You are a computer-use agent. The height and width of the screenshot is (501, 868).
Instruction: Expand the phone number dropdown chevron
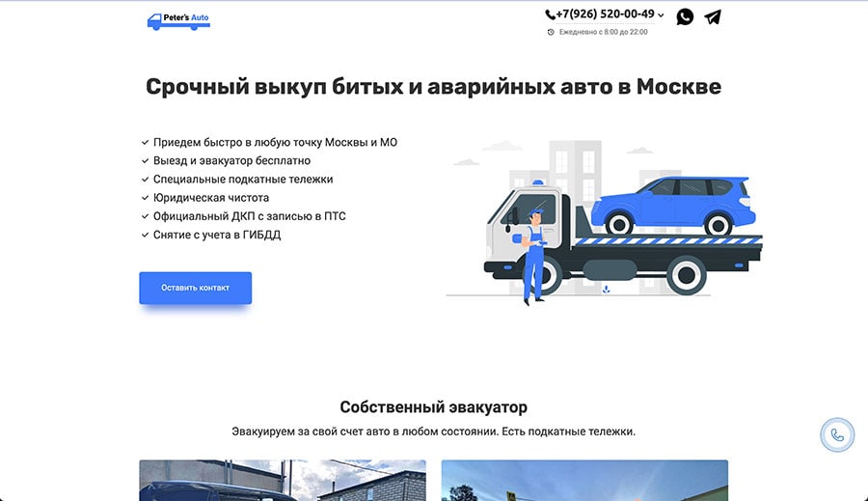point(661,15)
